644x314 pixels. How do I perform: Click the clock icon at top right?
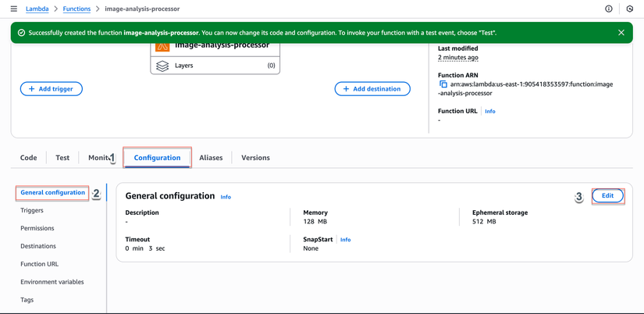click(630, 9)
